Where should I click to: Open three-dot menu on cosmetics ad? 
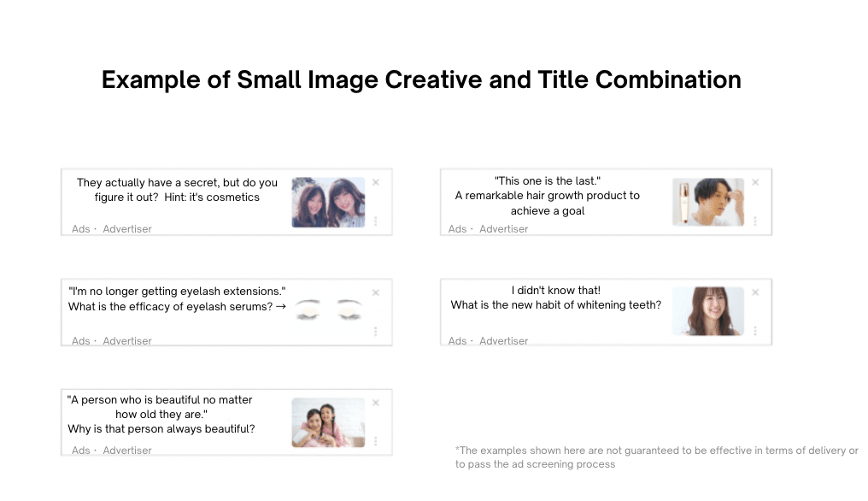pyautogui.click(x=376, y=221)
